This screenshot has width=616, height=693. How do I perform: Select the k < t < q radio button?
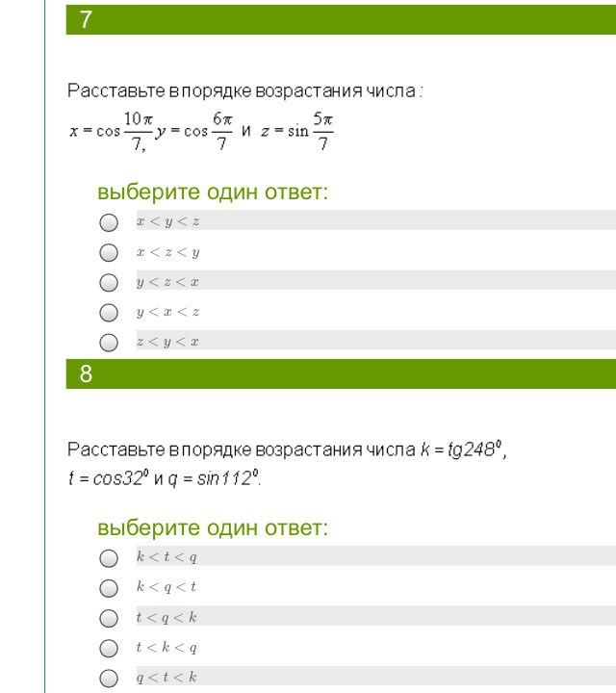[109, 558]
